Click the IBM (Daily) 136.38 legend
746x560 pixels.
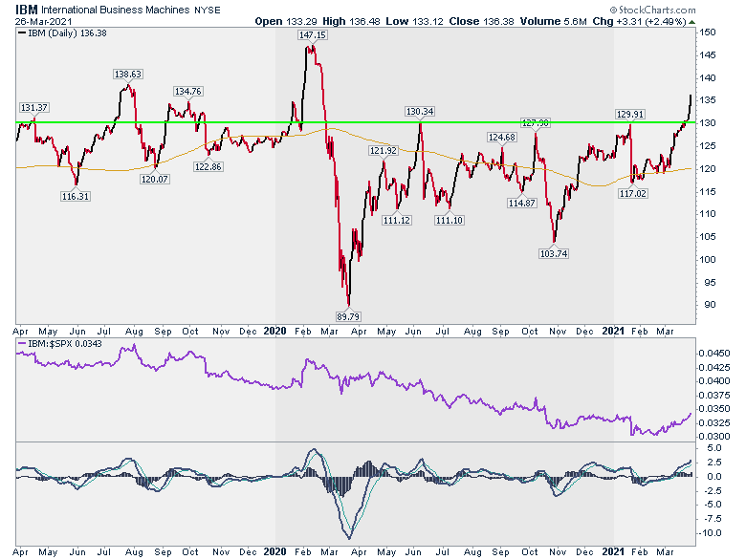62,33
